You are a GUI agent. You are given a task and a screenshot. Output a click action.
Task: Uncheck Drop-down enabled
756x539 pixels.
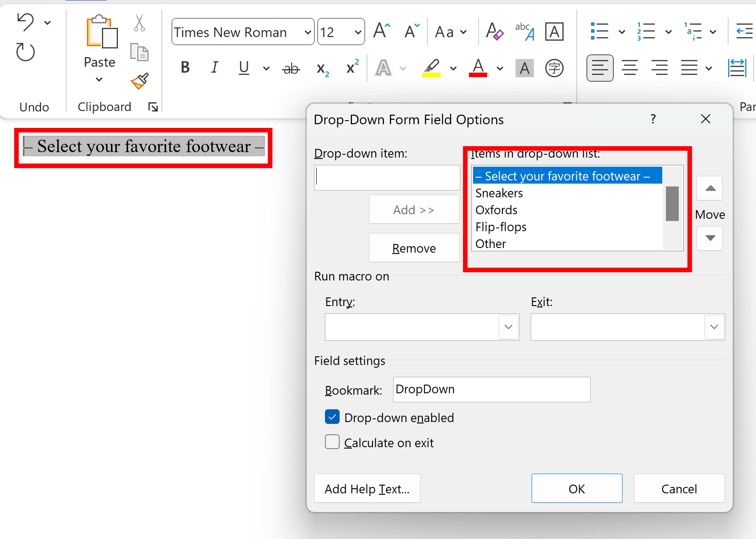click(x=332, y=417)
